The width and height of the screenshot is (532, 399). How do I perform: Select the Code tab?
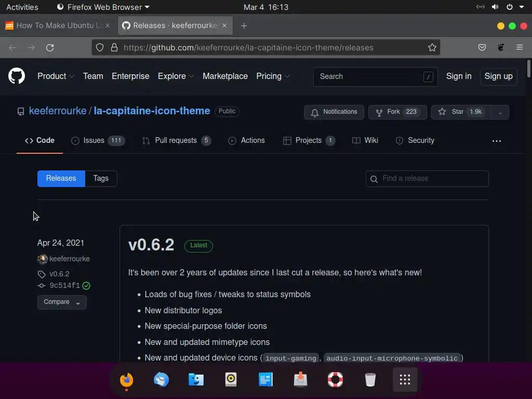pyautogui.click(x=39, y=140)
